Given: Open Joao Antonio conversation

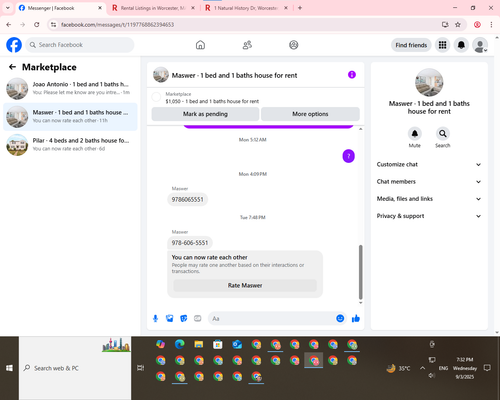Looking at the screenshot, I should (x=70, y=89).
